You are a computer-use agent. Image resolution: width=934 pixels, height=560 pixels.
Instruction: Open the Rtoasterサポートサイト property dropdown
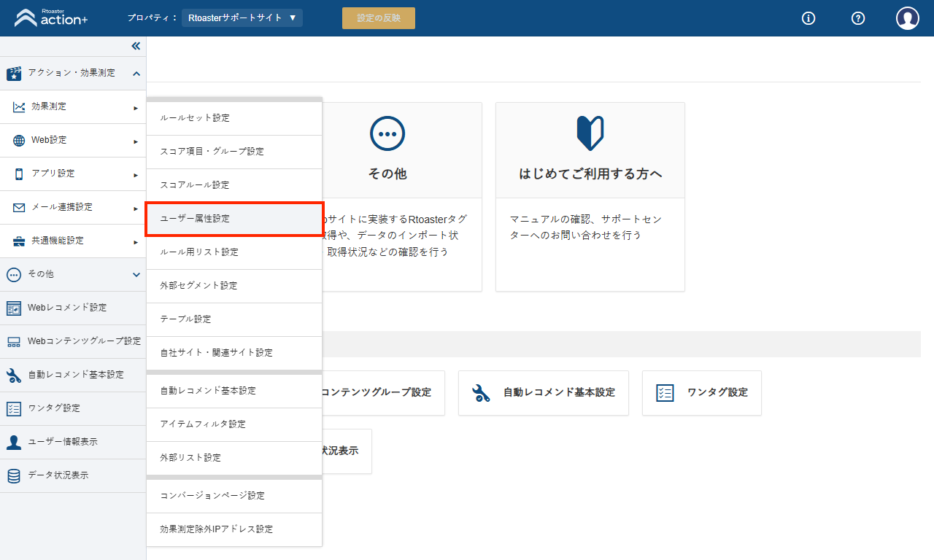(242, 17)
